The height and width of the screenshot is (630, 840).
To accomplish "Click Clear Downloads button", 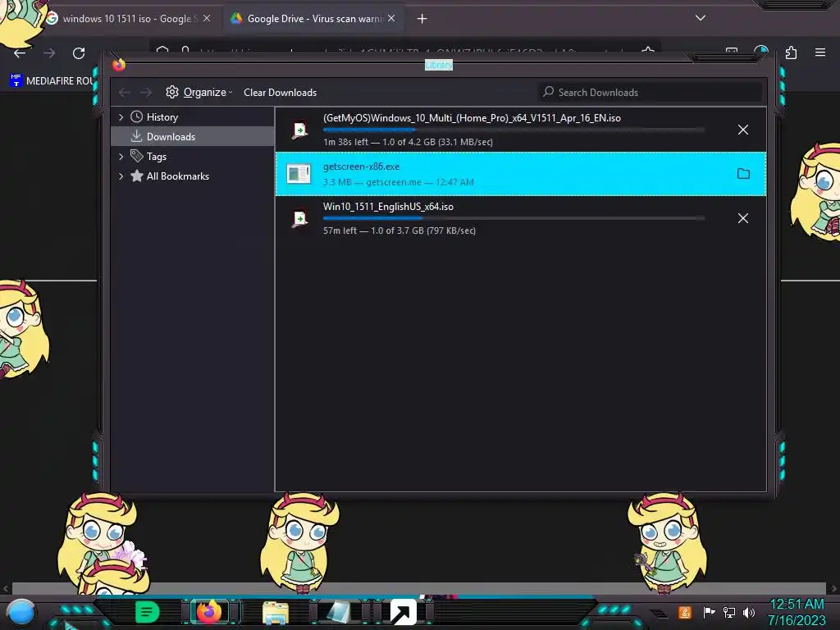I will click(281, 93).
